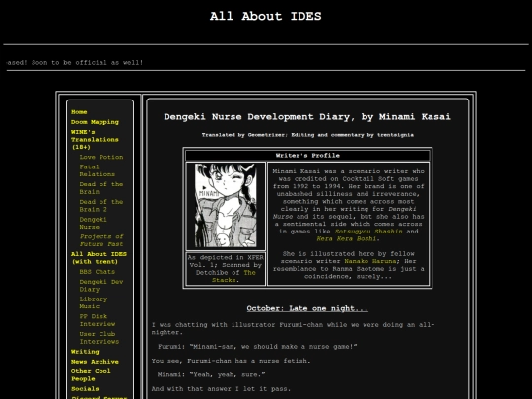Open the Nanako Haruna writer link
The image size is (532, 399).
tap(370, 261)
